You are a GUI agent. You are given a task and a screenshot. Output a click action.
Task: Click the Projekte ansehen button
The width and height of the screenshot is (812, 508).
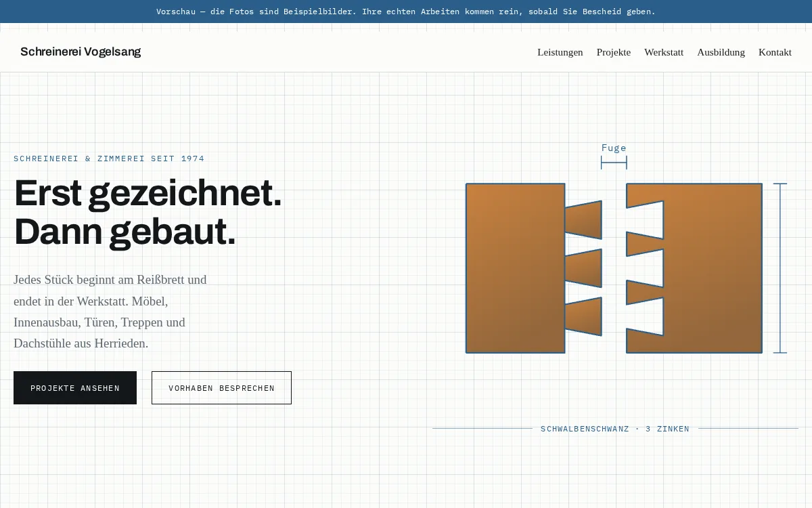pos(75,388)
